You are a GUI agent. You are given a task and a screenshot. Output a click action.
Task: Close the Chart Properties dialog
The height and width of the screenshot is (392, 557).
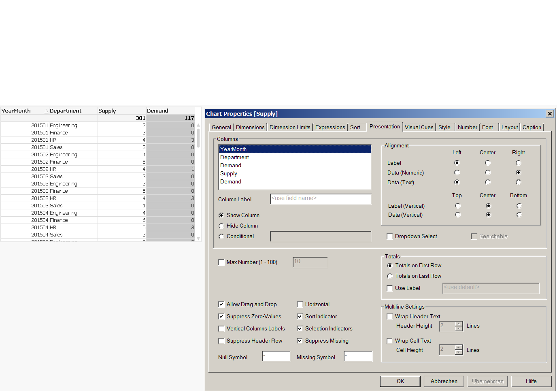(550, 114)
